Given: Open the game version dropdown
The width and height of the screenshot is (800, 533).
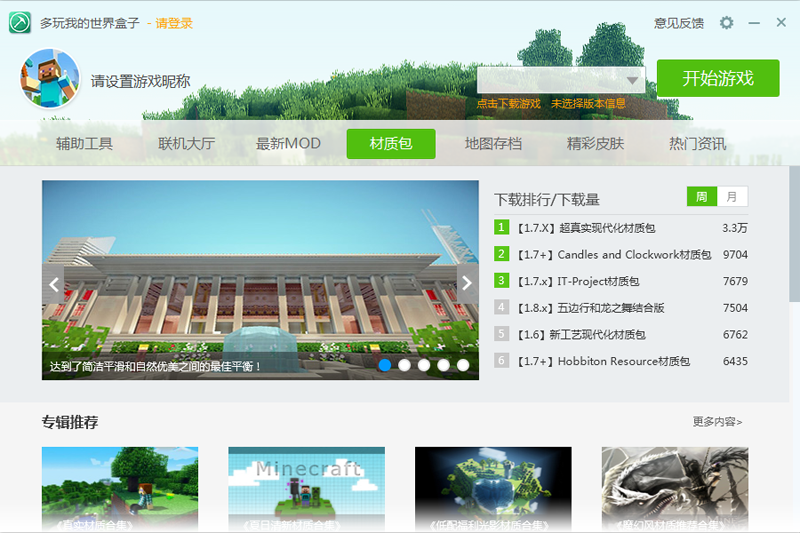Looking at the screenshot, I should pyautogui.click(x=561, y=80).
